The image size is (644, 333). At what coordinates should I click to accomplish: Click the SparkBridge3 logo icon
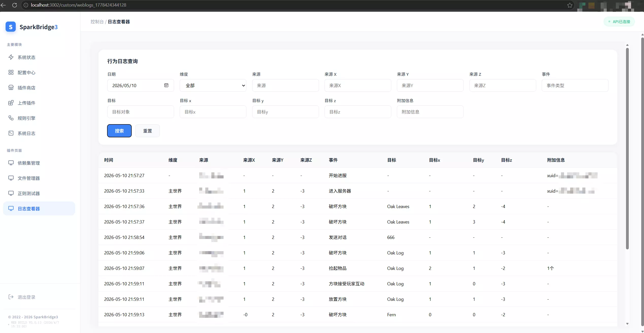(x=11, y=27)
